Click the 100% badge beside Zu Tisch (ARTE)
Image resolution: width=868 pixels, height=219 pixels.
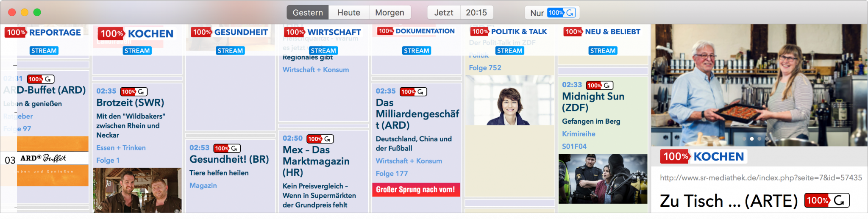827,200
